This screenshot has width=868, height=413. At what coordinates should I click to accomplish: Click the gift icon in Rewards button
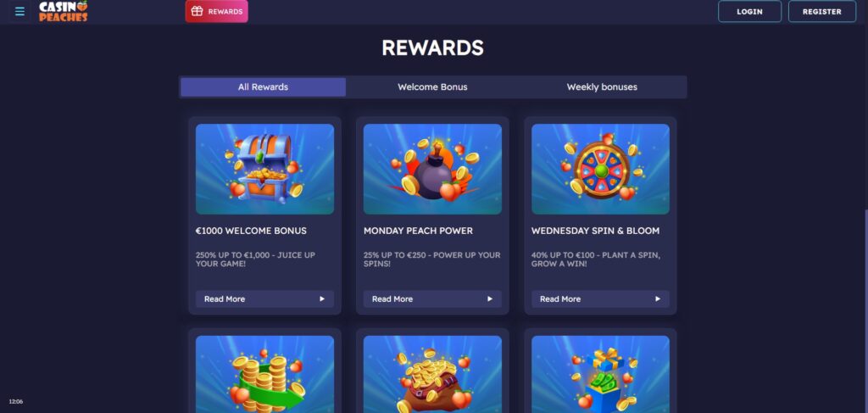[x=197, y=11]
